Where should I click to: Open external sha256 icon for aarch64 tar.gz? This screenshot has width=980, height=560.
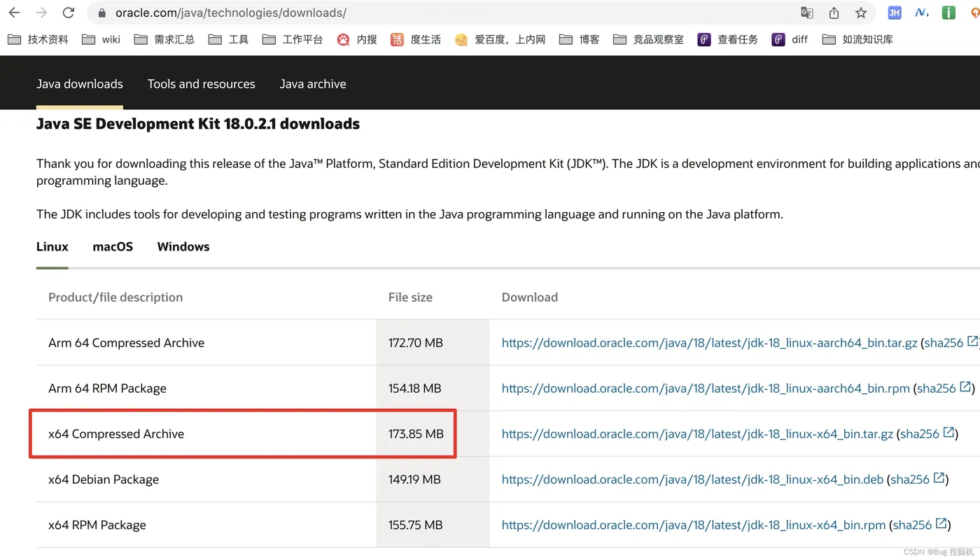tap(972, 342)
